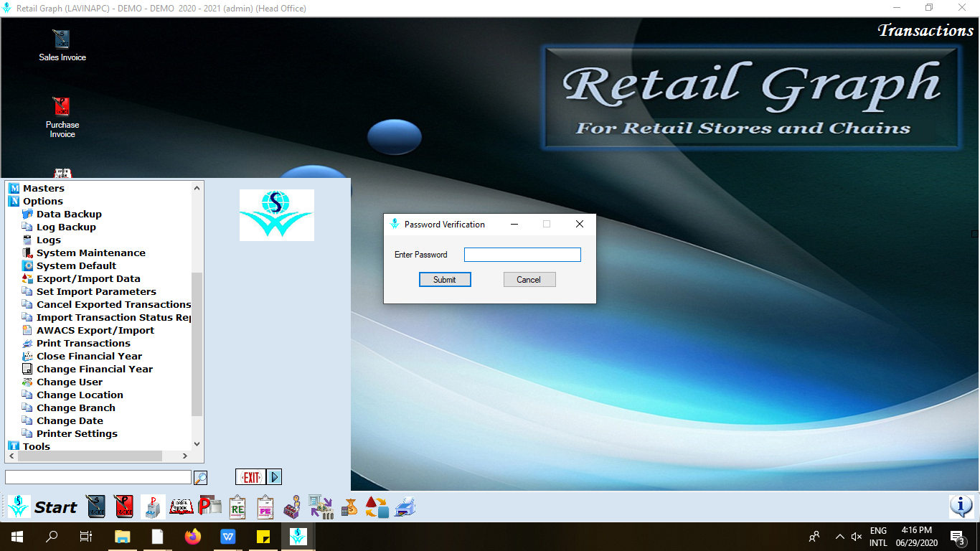This screenshot has width=980, height=551.
Task: Click the menu tree scroll-left arrow
Action: pos(12,456)
